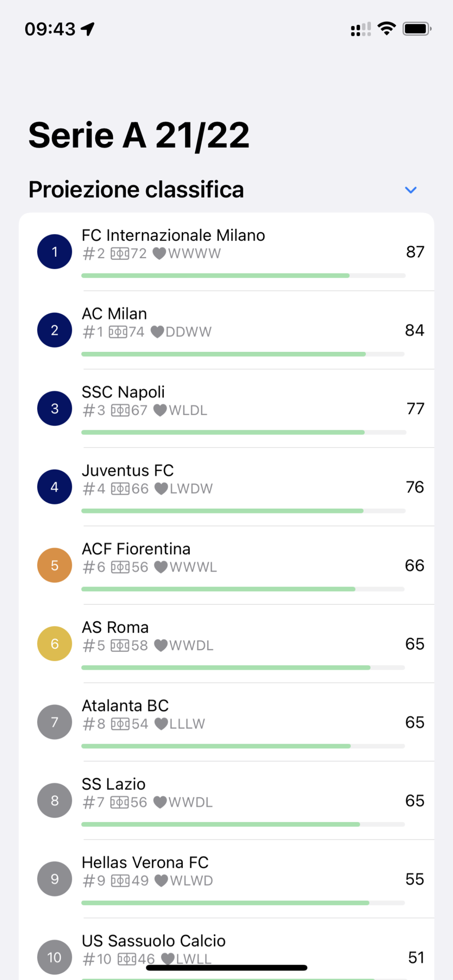Tap the Wi-Fi status icon
Viewport: 453px width, 980px height.
click(x=387, y=29)
